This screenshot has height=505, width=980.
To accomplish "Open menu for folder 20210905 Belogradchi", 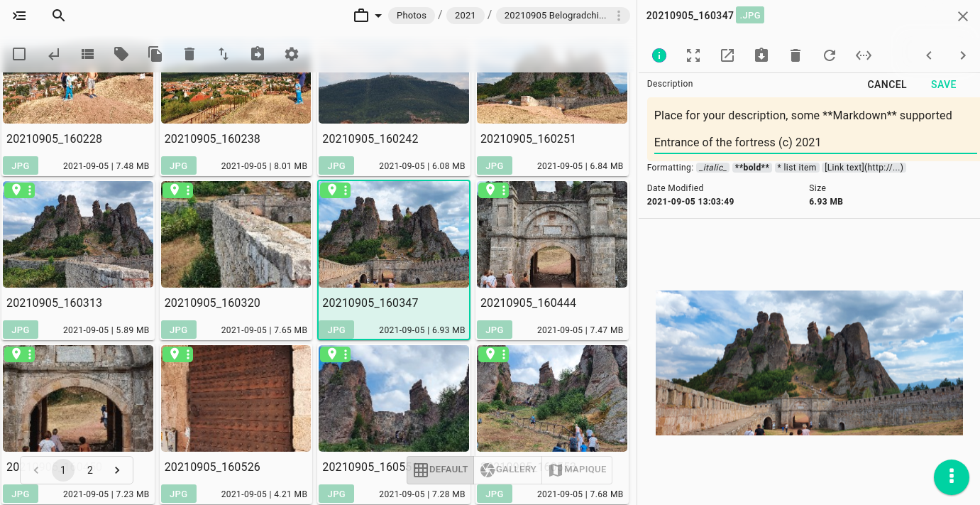I will tap(619, 16).
